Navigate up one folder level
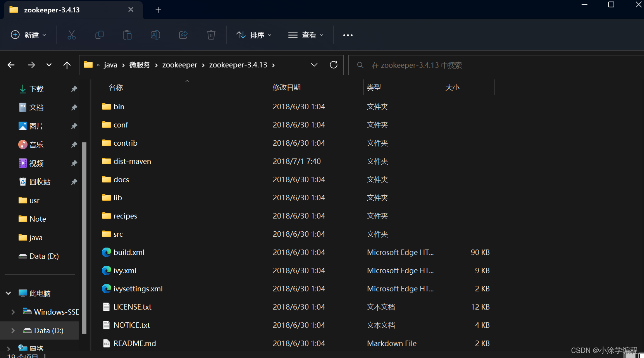 (67, 65)
